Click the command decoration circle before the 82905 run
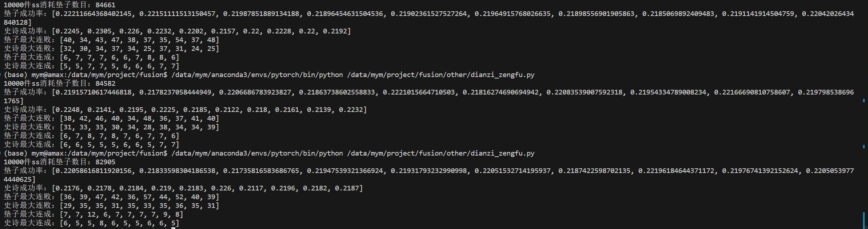Viewport: 868px width, 229px height. point(1,153)
